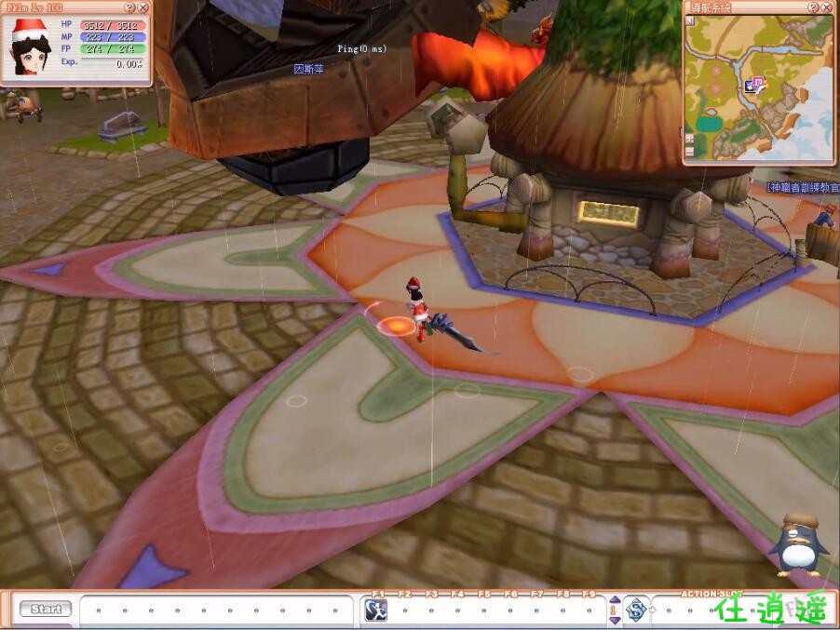The image size is (840, 630).
Task: Toggle the navigator's top-left corner button
Action: (x=690, y=20)
